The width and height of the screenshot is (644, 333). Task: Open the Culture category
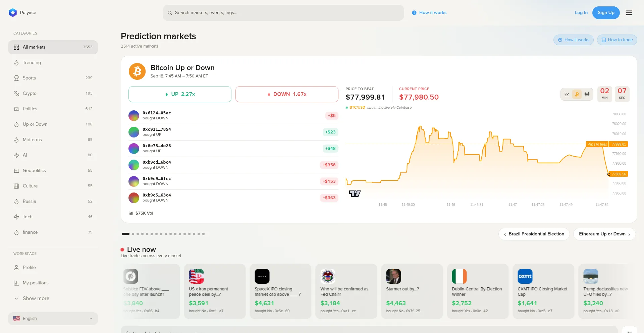coord(53,186)
